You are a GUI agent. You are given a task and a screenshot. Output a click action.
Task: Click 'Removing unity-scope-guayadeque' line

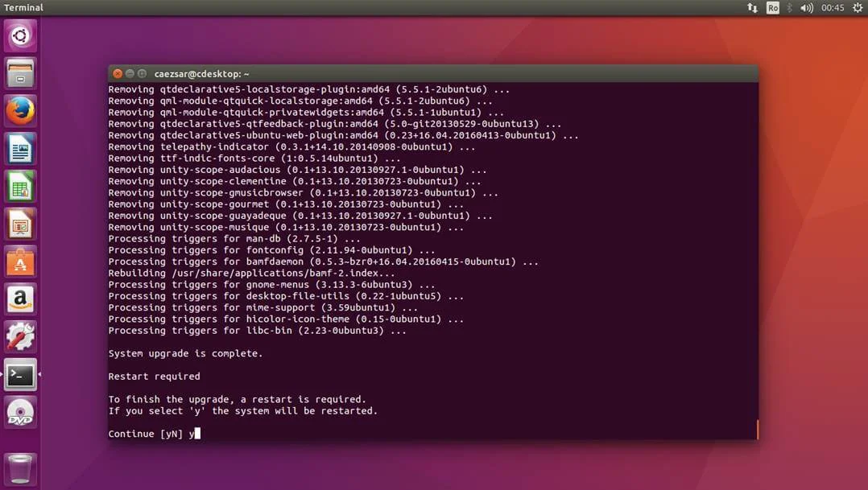pyautogui.click(x=300, y=216)
